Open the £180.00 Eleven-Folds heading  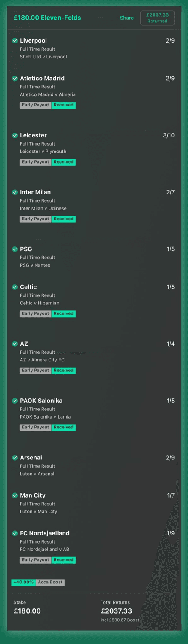click(x=47, y=18)
